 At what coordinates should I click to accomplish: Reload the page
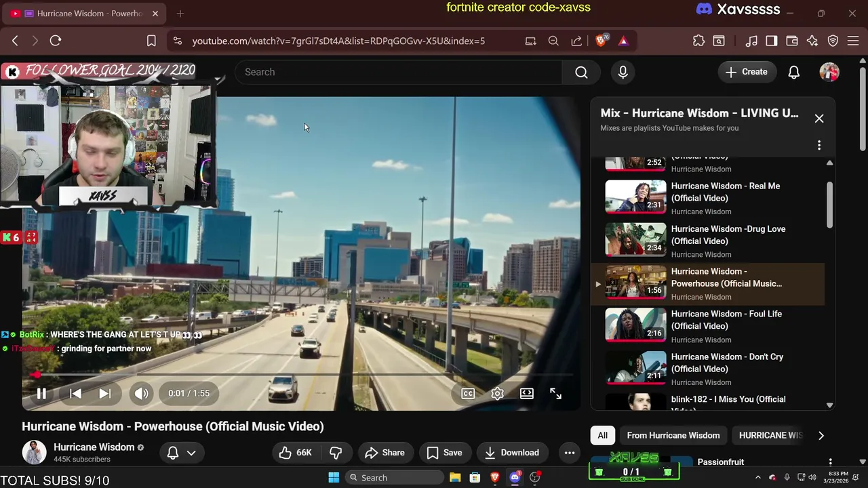[x=56, y=41]
